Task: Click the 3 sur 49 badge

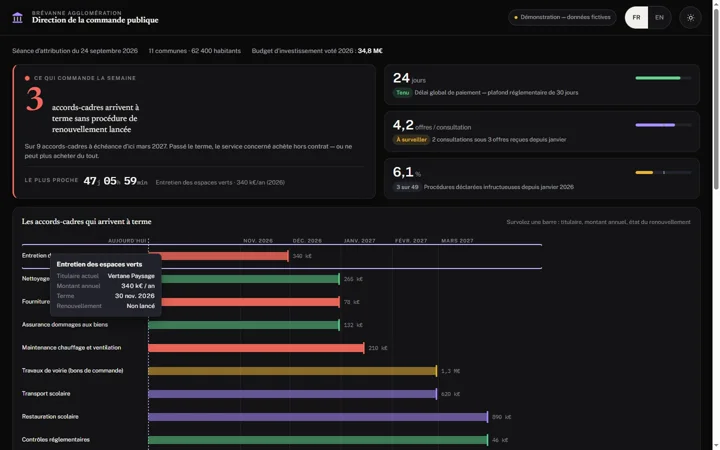Action: 407,187
